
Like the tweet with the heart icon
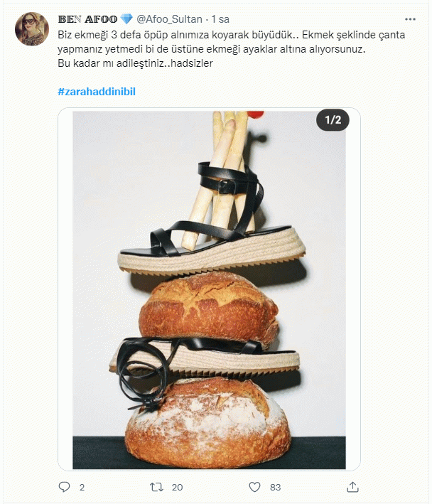click(x=254, y=487)
